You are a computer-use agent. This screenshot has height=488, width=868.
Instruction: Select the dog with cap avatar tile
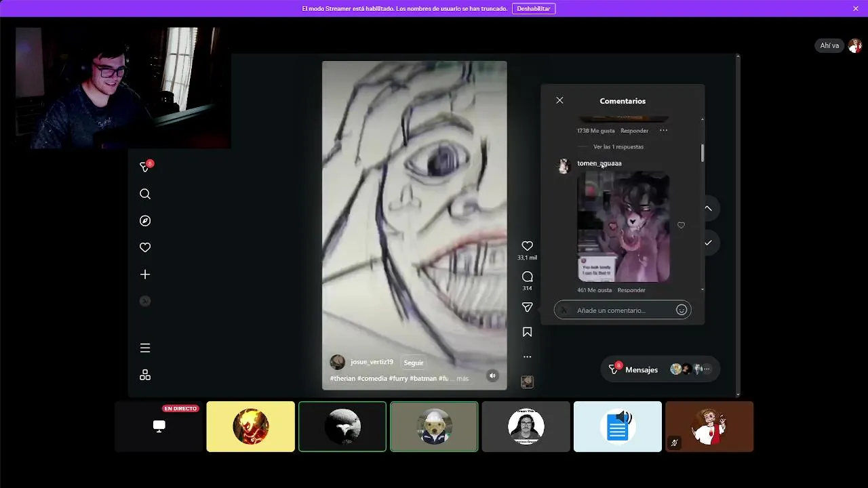[x=434, y=426]
